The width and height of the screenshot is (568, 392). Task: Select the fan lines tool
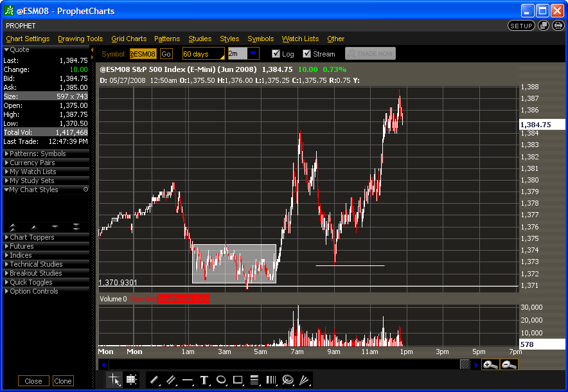(x=305, y=380)
